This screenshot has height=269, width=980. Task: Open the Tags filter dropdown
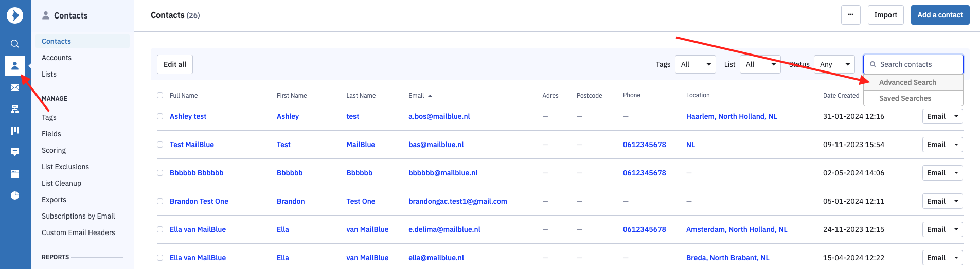[695, 64]
